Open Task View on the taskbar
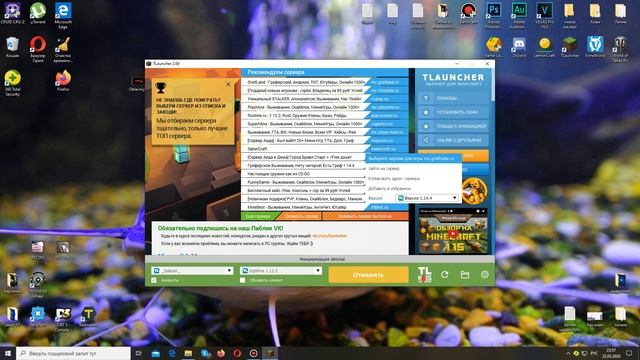Image resolution: width=640 pixels, height=360 pixels. coord(138,353)
